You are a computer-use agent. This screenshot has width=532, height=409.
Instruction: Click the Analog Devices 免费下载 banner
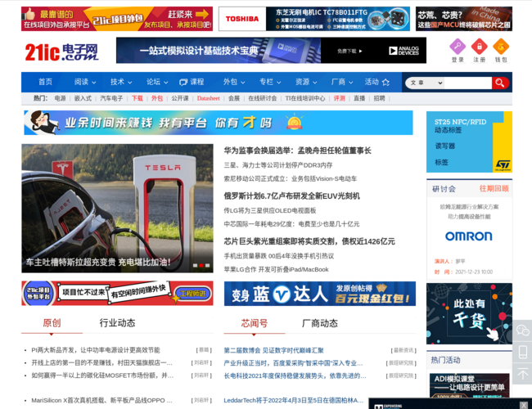point(271,50)
